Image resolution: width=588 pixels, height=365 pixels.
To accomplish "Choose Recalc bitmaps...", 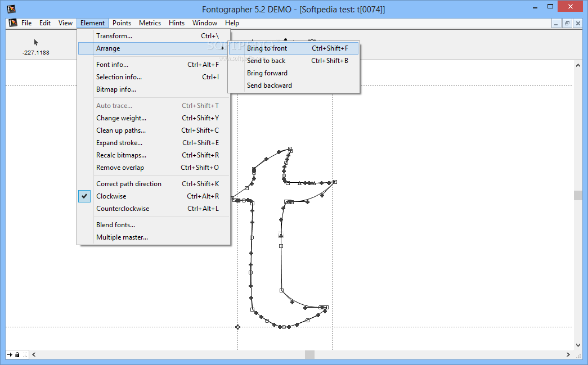I will (x=154, y=155).
